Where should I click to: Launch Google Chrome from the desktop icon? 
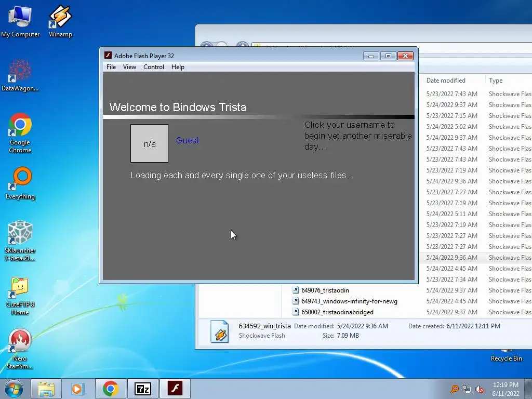point(20,133)
